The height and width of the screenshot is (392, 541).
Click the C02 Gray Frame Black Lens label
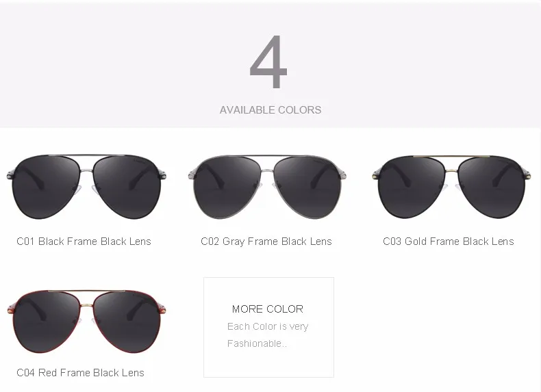point(266,241)
